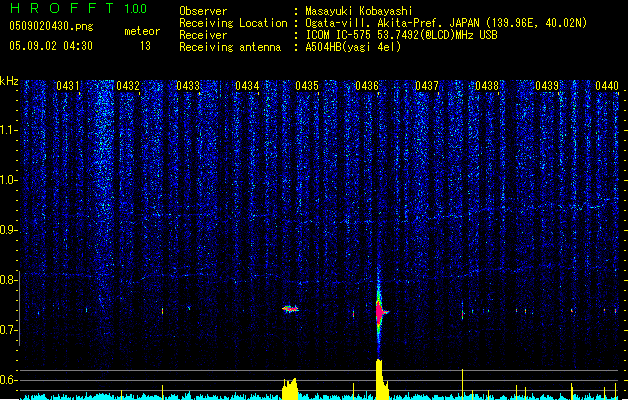629x400 pixels.
Task: Click the 'meteor' count label
Action: point(142,31)
